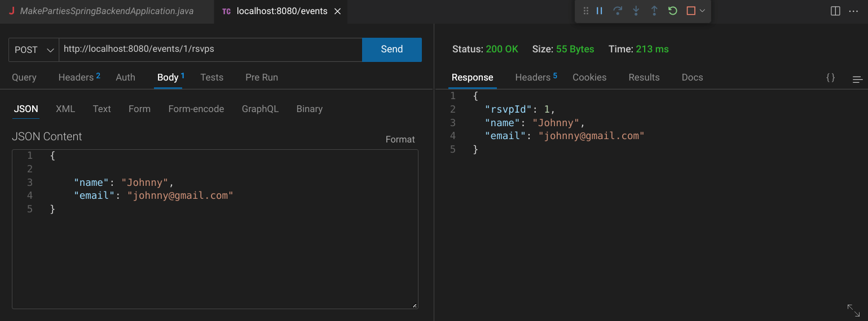
Task: Select Form-encode body type
Action: tap(196, 109)
